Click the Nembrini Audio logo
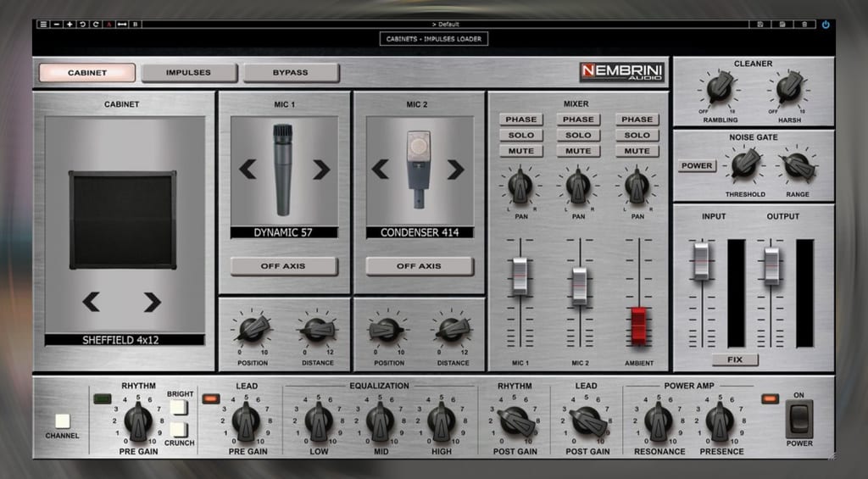This screenshot has height=479, width=868. coord(622,72)
